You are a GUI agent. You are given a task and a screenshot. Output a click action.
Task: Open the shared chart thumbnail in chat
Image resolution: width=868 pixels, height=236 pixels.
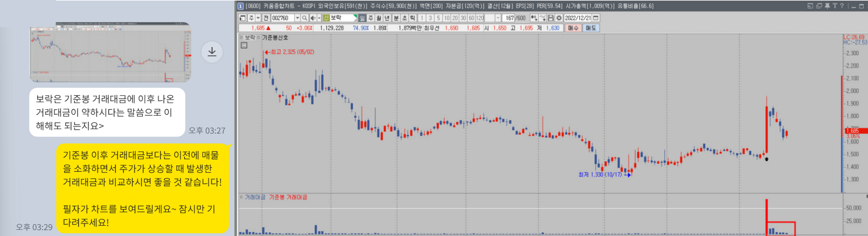[111, 52]
